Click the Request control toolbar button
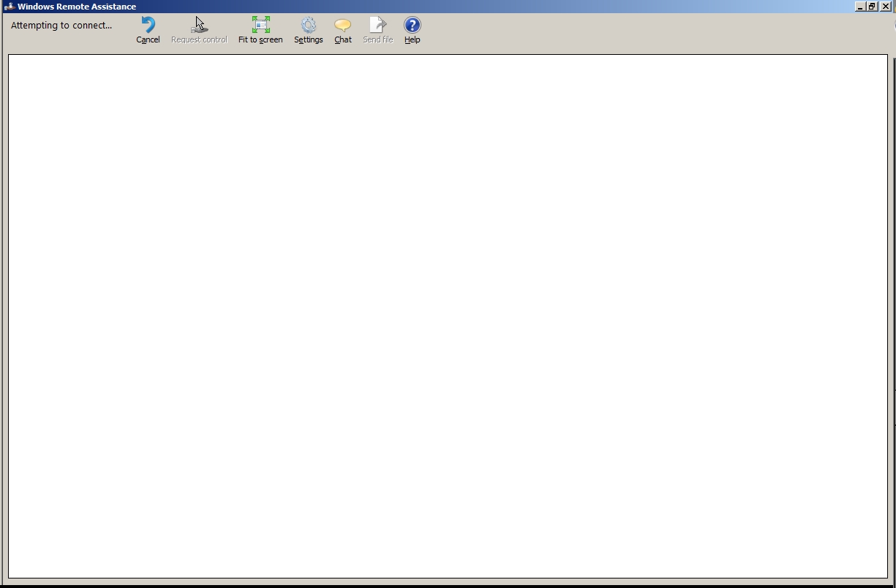The image size is (896, 588). [199, 30]
